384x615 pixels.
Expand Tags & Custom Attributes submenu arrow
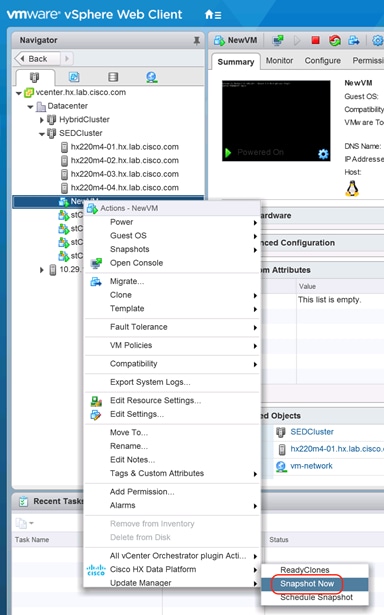coord(255,474)
